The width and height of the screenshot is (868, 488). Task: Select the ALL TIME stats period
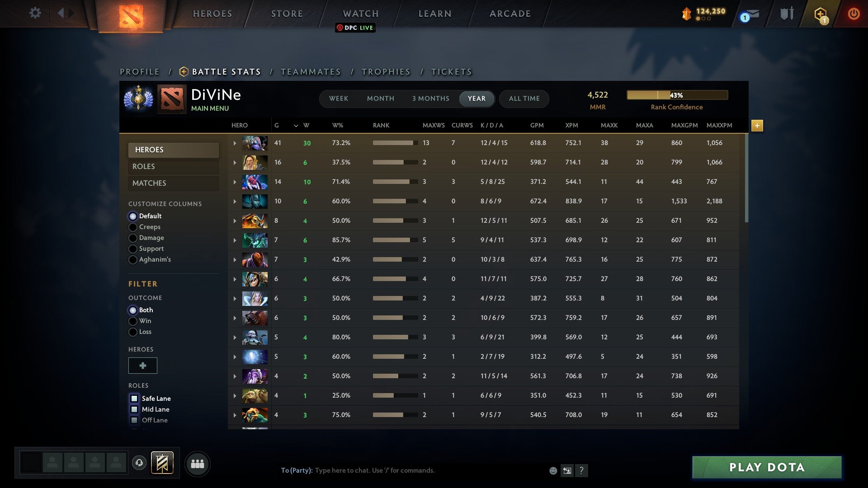(524, 99)
